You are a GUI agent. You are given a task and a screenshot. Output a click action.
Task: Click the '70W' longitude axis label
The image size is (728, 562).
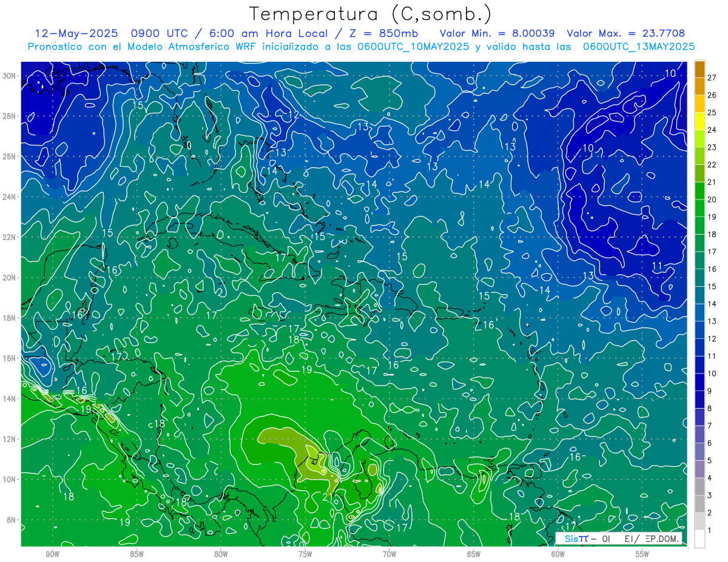click(389, 554)
